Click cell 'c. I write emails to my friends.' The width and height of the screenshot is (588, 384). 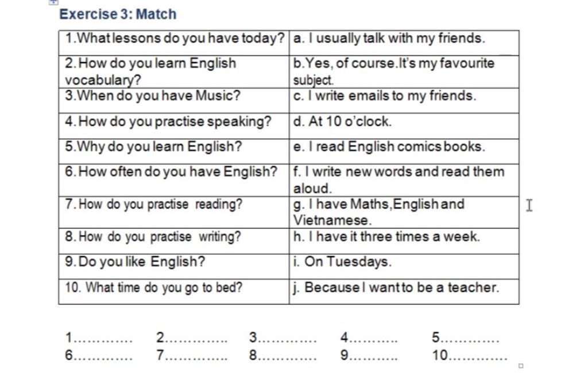404,101
